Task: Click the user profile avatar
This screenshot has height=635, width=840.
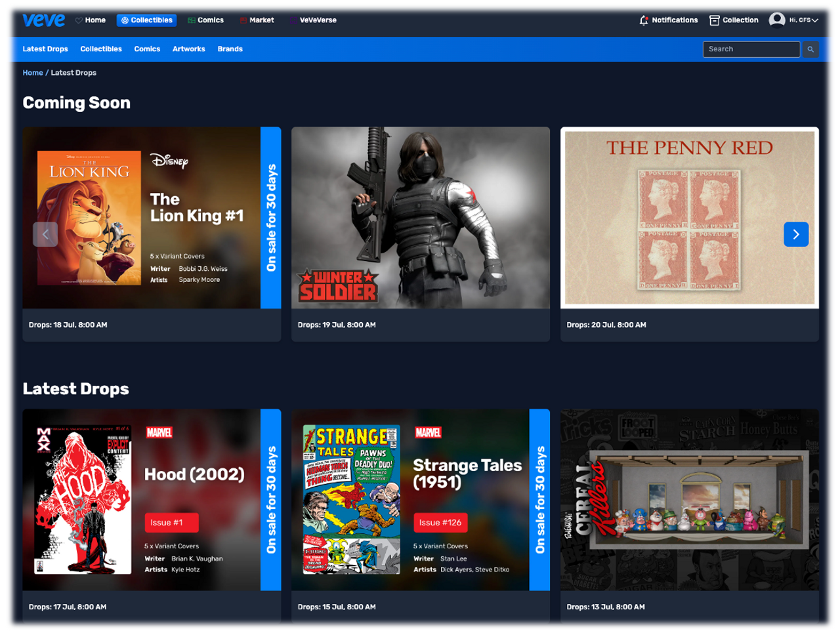Action: click(777, 20)
